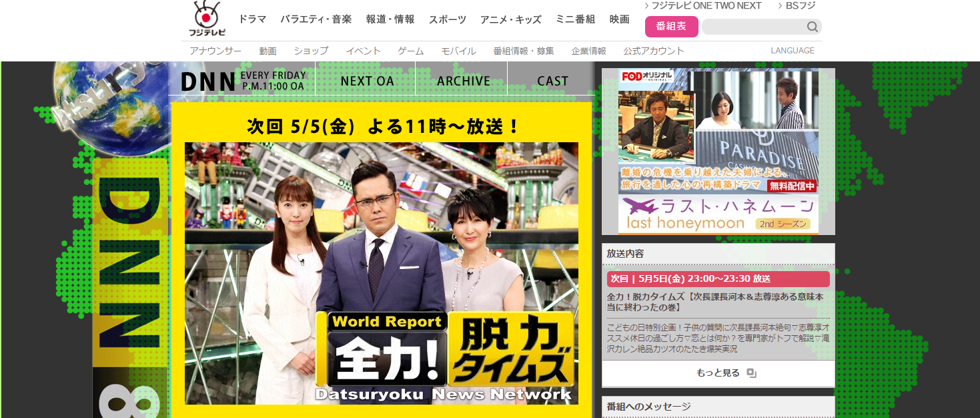
Task: Open the イベント link
Action: (363, 51)
